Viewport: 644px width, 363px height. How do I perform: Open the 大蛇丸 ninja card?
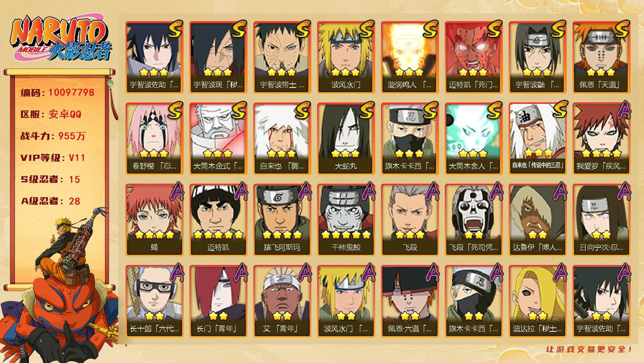click(x=346, y=139)
